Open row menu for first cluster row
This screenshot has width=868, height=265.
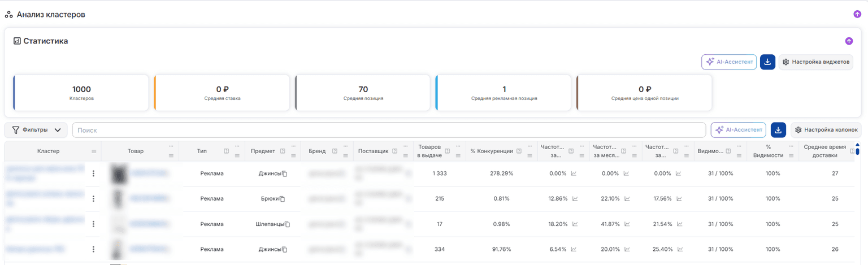coord(93,173)
